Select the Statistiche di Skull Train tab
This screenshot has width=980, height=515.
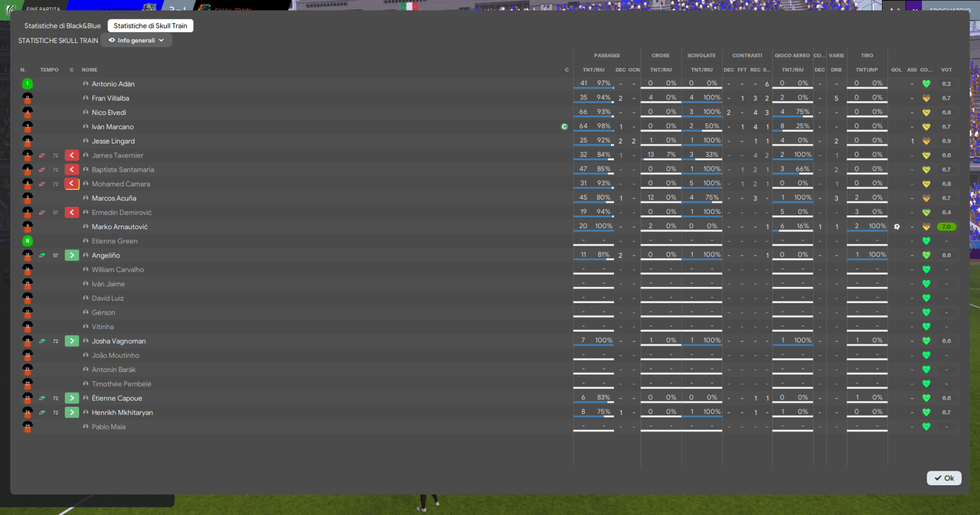click(x=151, y=26)
